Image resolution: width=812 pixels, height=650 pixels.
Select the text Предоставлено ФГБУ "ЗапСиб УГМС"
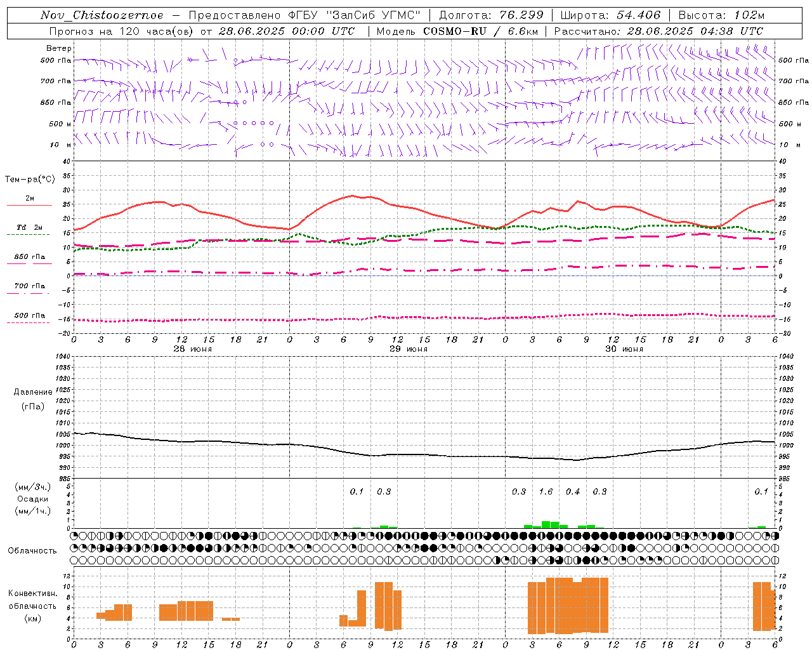(305, 15)
